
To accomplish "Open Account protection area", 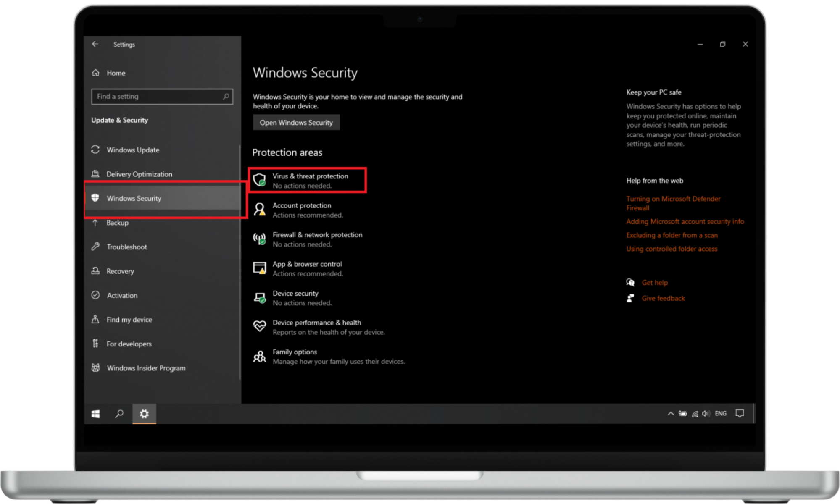I will (x=298, y=210).
